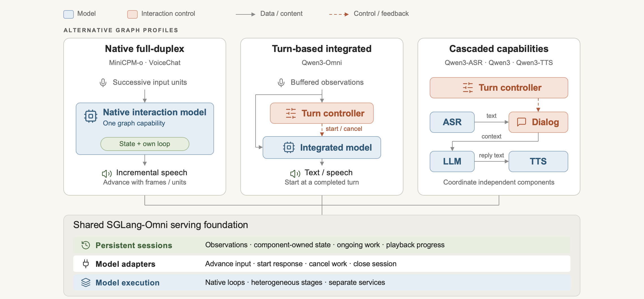This screenshot has width=644, height=299.
Task: Click the plug icon for Model adapters
Action: point(86,264)
